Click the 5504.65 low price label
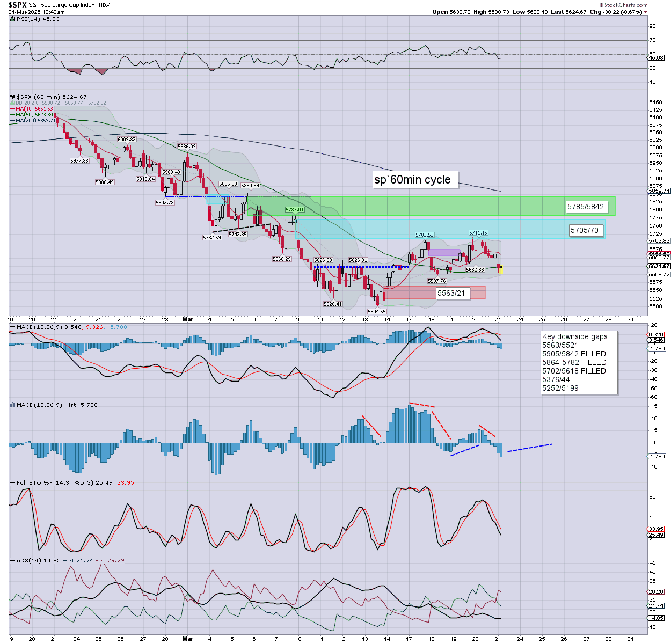This screenshot has height=644, width=671. click(376, 311)
